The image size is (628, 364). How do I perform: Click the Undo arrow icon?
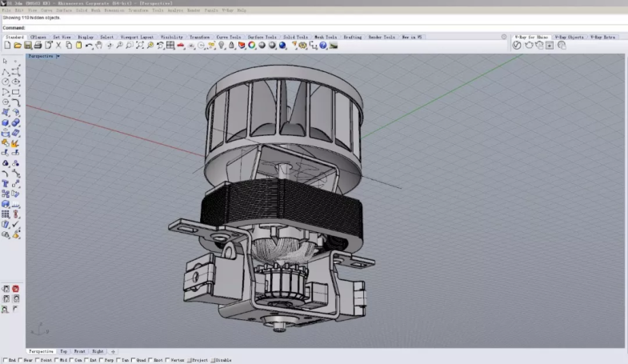click(88, 46)
